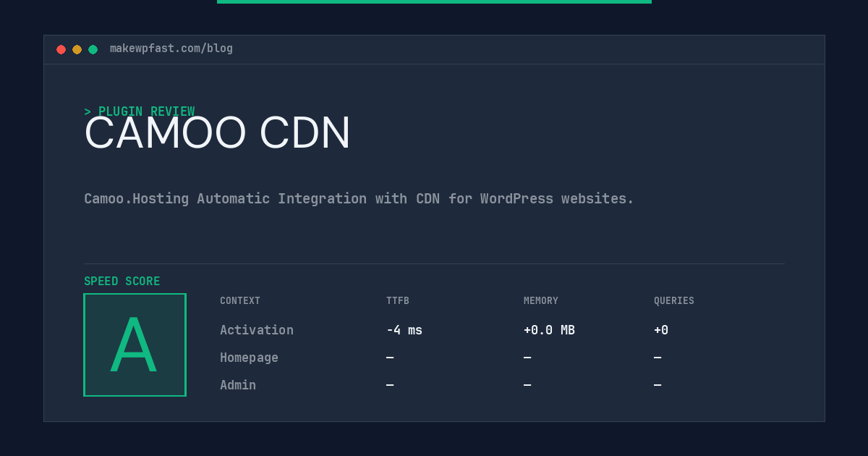The image size is (868, 456).
Task: Click the CONTEXT column header
Action: click(x=240, y=301)
